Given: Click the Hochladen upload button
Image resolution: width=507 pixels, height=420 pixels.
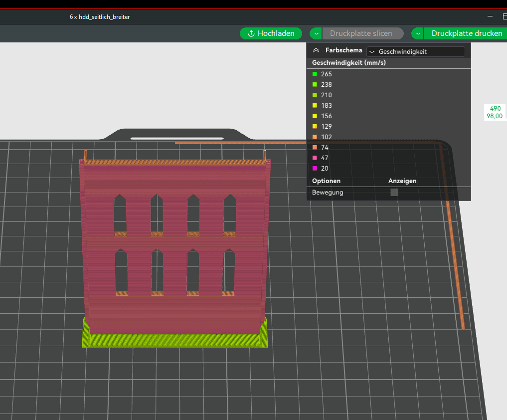Looking at the screenshot, I should click(x=271, y=33).
